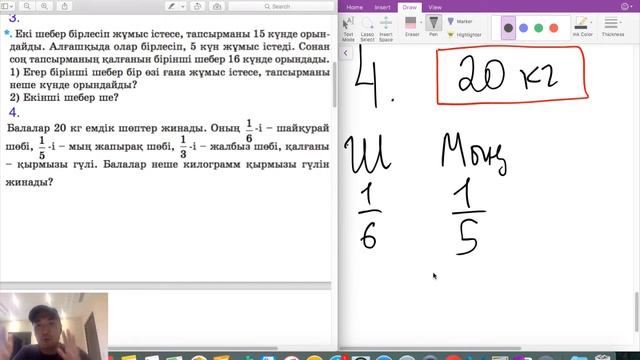Screen dimensions: 640x360
Task: Collapse the OneNote page navigation chevron
Action: point(346,53)
